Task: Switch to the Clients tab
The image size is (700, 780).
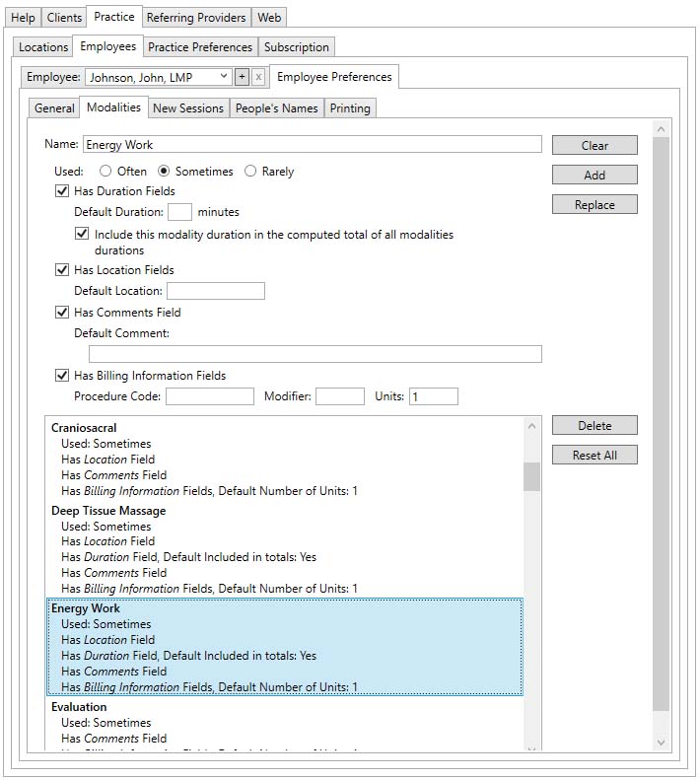Action: 64,18
